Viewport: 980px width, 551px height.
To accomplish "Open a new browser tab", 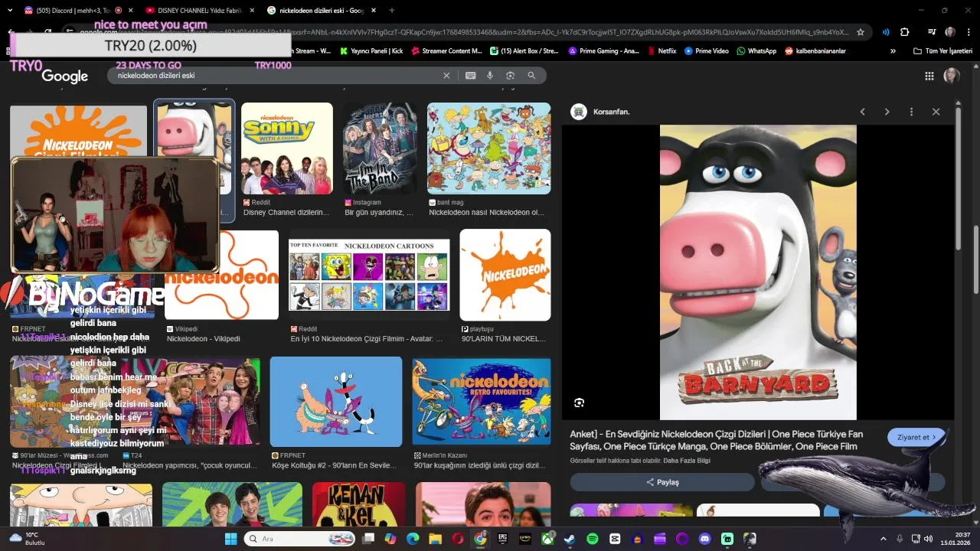I will [392, 11].
